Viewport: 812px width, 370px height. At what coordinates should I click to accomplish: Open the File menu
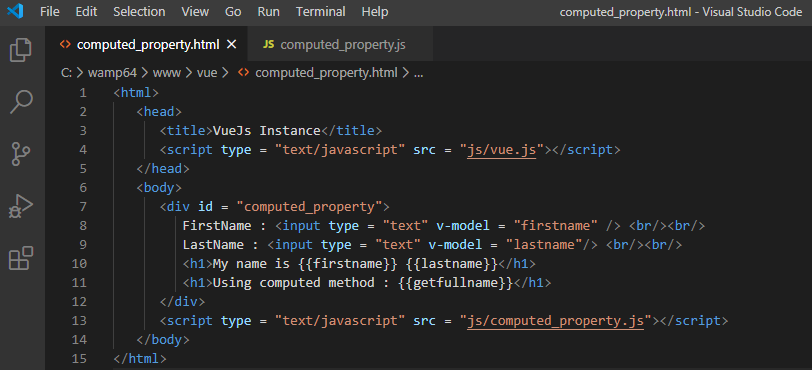[x=50, y=12]
